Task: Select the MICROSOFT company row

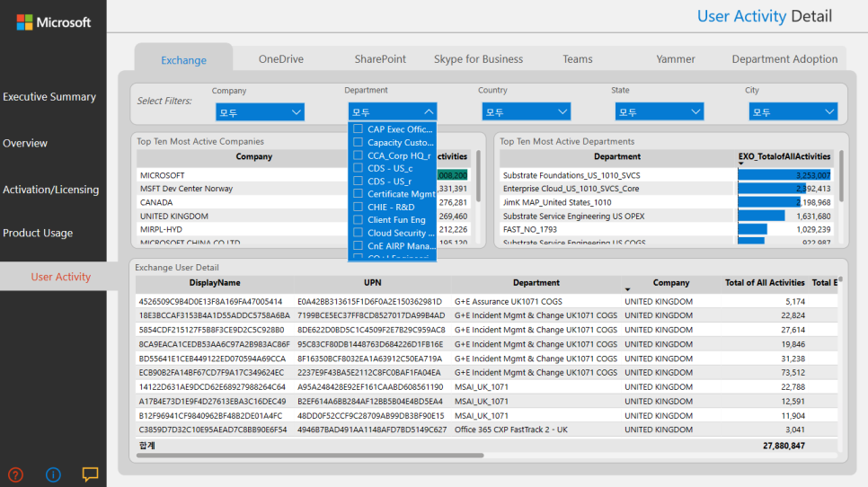Action: point(304,175)
